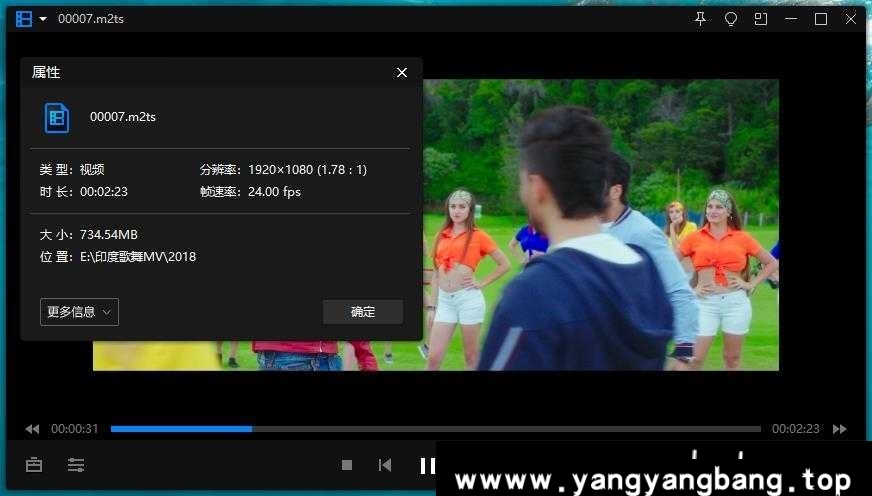Open the toolbox icon at bottom left
872x496 pixels.
34,464
